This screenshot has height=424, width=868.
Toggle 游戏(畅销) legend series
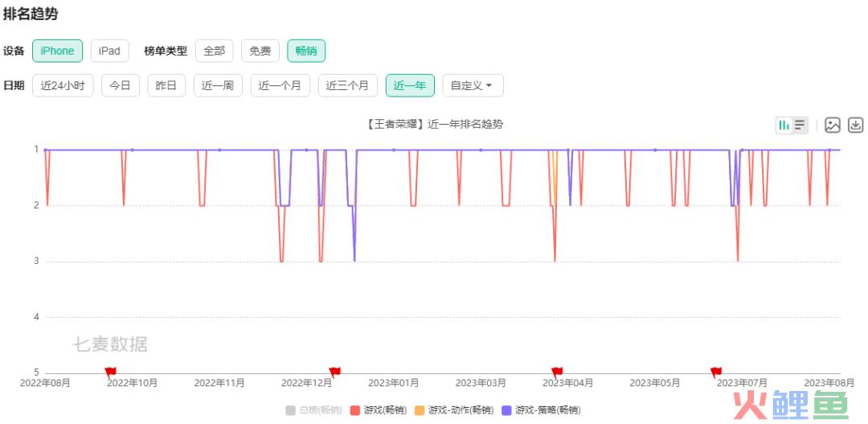click(379, 410)
